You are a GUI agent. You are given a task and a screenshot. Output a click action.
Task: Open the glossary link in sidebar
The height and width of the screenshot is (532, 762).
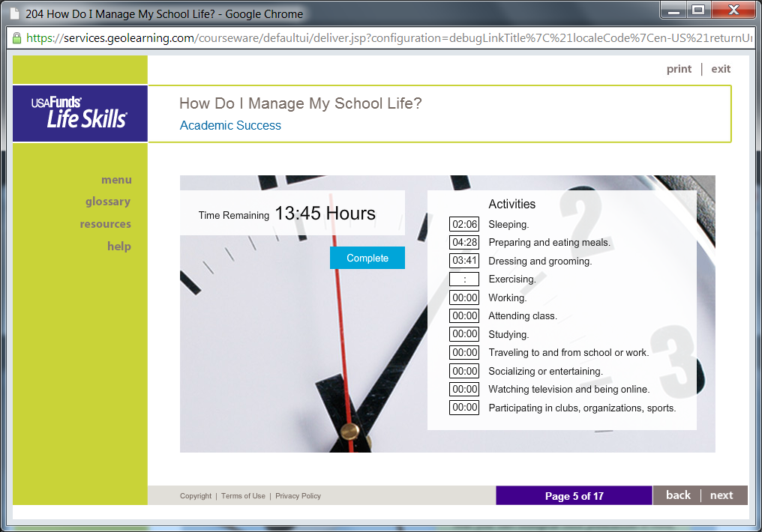coord(108,202)
